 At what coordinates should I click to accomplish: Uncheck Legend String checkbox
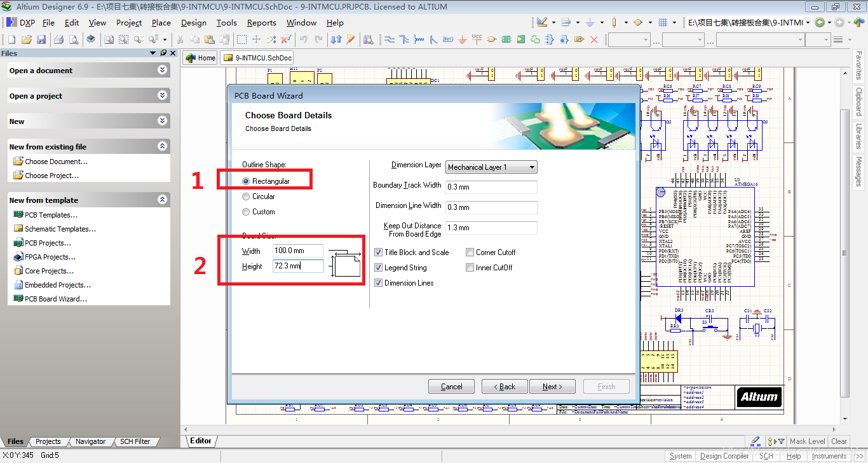point(379,268)
